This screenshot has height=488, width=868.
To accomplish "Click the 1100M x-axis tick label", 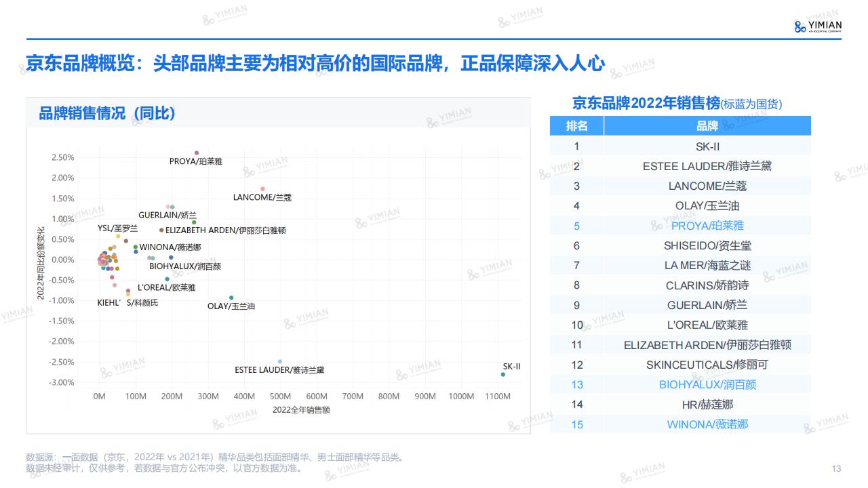I will point(497,396).
